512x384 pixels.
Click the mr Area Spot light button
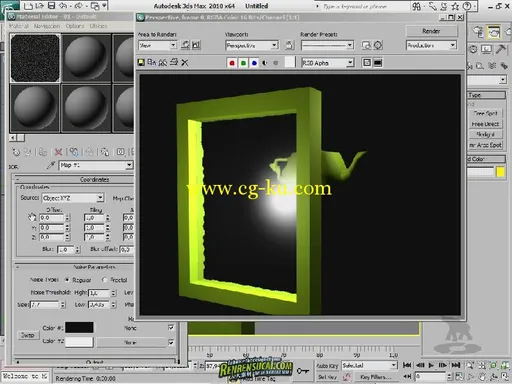point(485,145)
